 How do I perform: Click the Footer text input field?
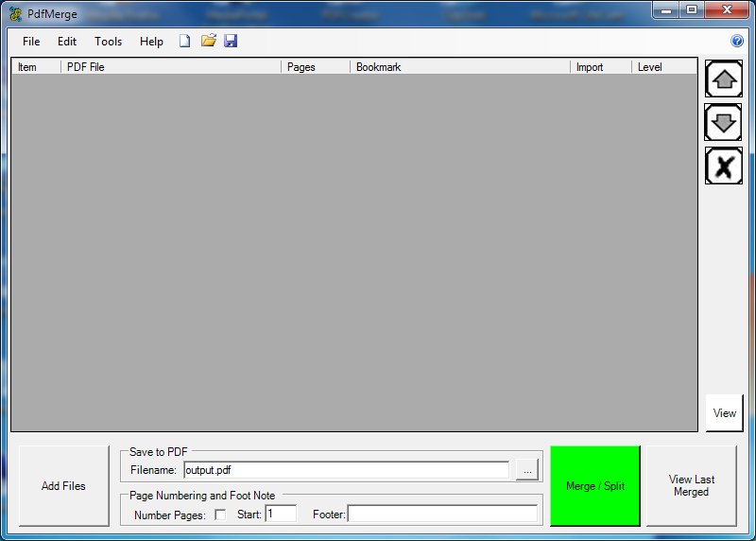(x=442, y=514)
